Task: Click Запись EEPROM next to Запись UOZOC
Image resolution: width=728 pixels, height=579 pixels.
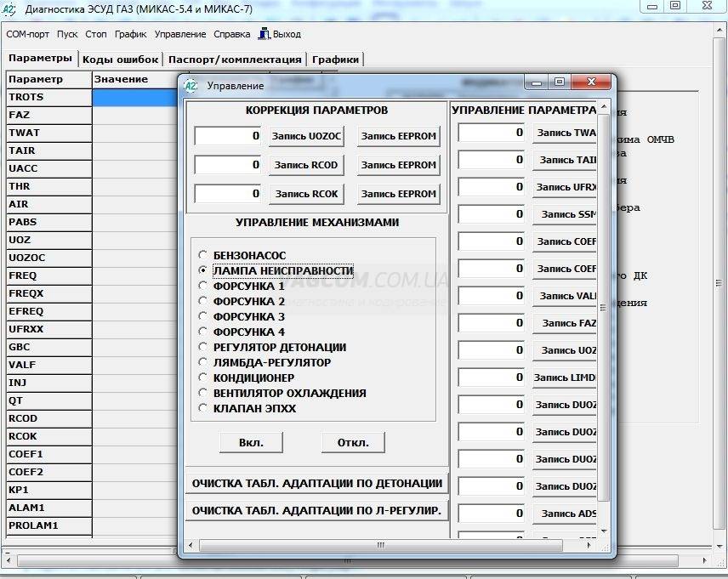Action: click(x=398, y=136)
